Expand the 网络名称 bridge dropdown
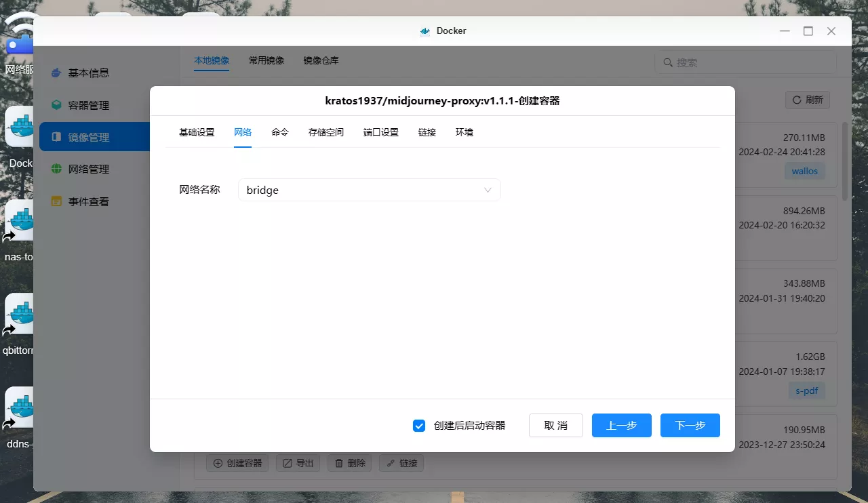Image resolution: width=868 pixels, height=503 pixels. click(369, 190)
